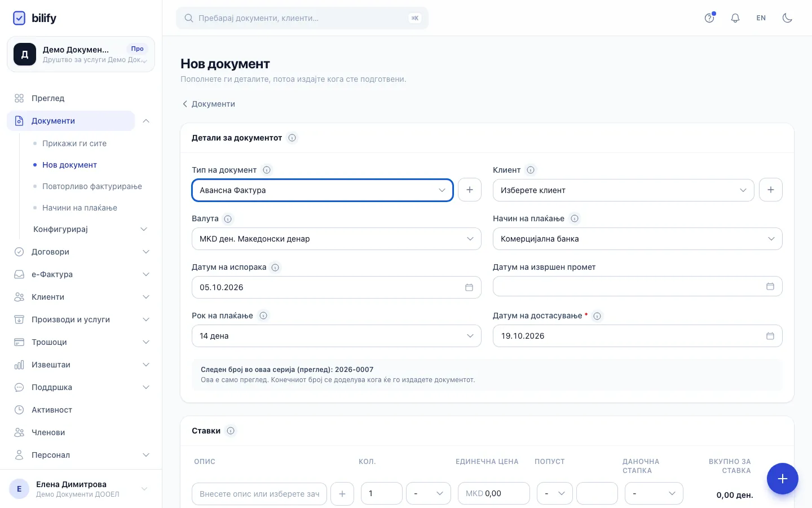Click the add new client plus button
The height and width of the screenshot is (508, 812).
771,190
